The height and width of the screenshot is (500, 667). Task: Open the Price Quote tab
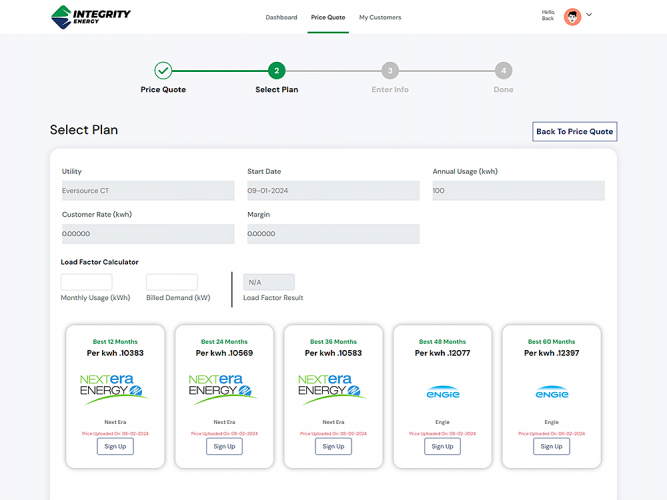point(328,17)
